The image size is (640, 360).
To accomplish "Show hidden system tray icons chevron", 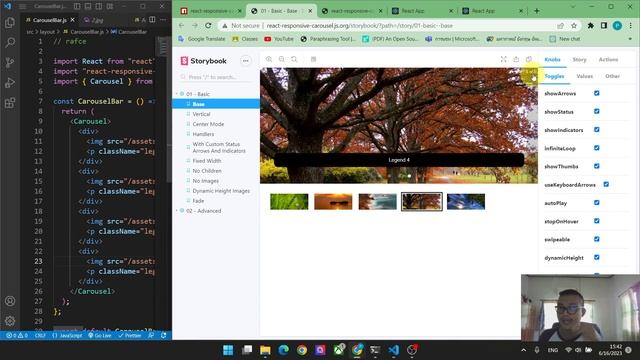I will point(524,350).
